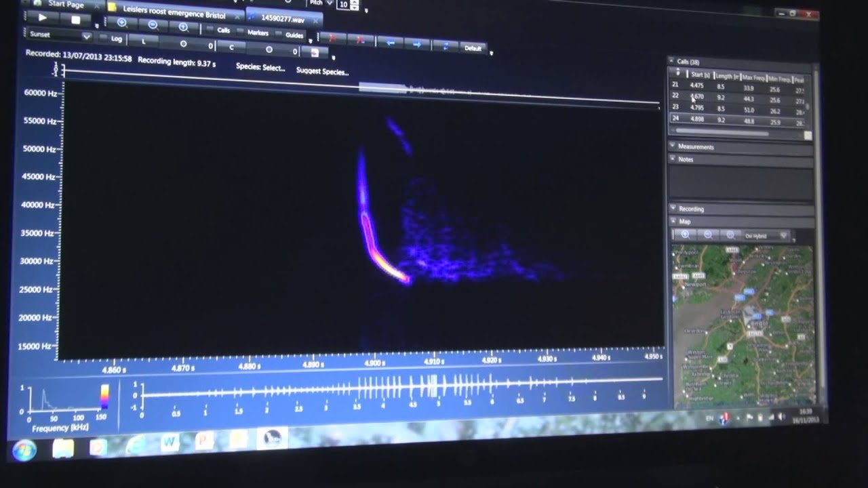868x488 pixels.
Task: Increase the pitch value stepper
Action: tap(355, 3)
